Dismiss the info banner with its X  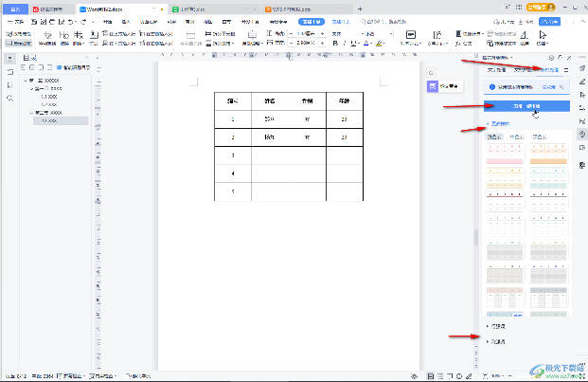561,87
